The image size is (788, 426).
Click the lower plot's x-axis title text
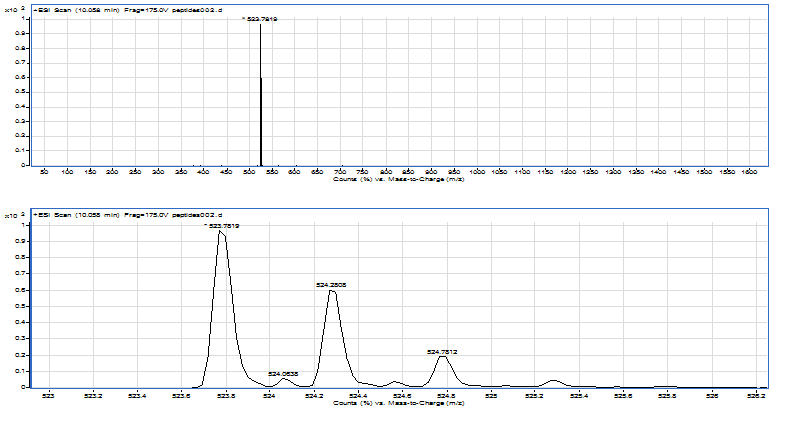[x=399, y=403]
